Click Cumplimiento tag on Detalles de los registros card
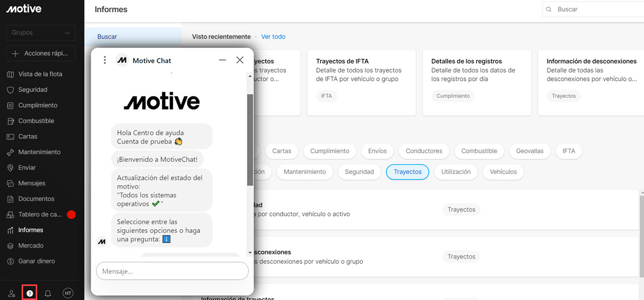The width and height of the screenshot is (644, 300). pos(453,95)
